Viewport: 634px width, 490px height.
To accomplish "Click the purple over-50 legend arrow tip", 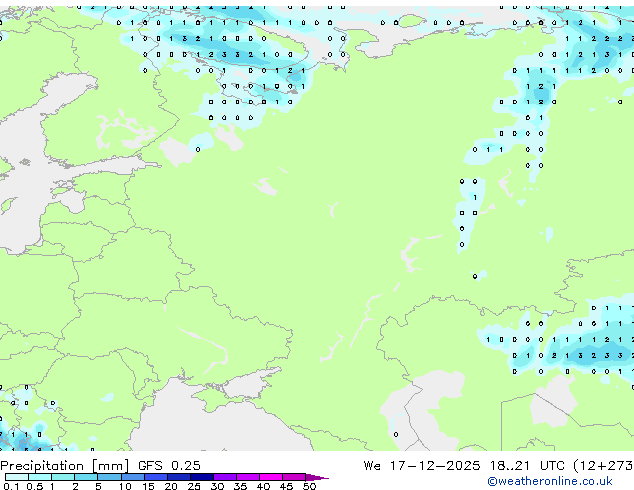I will (317, 478).
